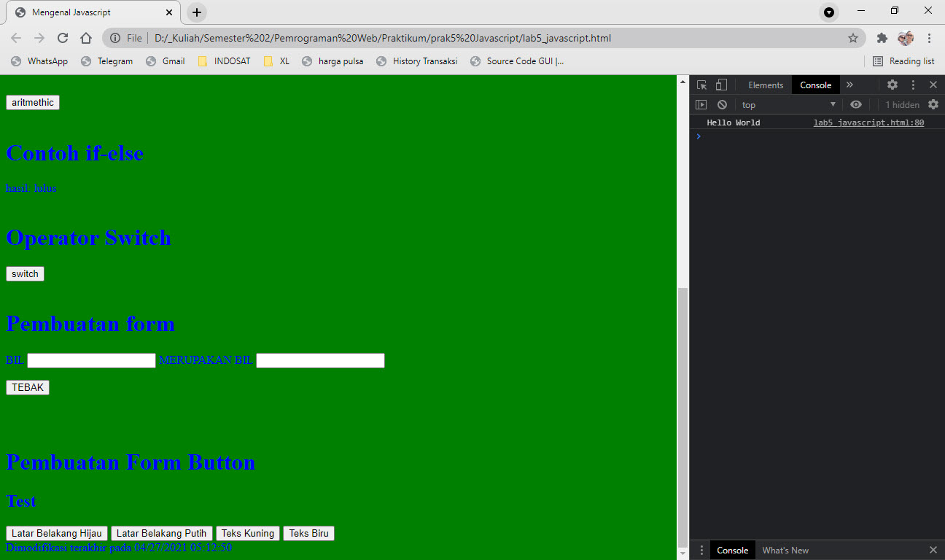Click the Teks Kuning button

247,533
